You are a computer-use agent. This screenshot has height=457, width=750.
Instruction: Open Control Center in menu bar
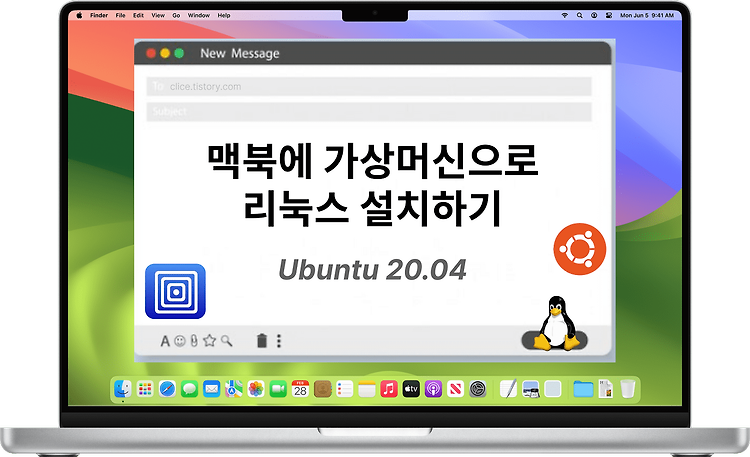point(609,15)
